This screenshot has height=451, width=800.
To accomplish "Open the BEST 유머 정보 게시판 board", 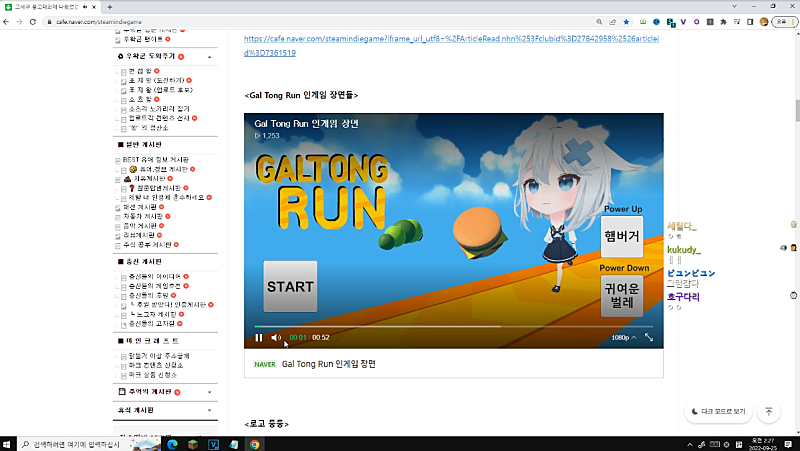I will click(155, 160).
